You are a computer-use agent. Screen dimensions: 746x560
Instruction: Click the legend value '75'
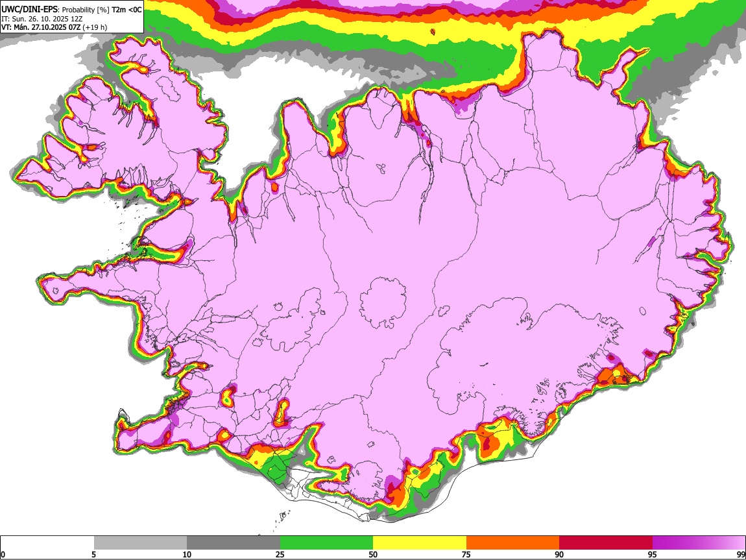point(466,554)
